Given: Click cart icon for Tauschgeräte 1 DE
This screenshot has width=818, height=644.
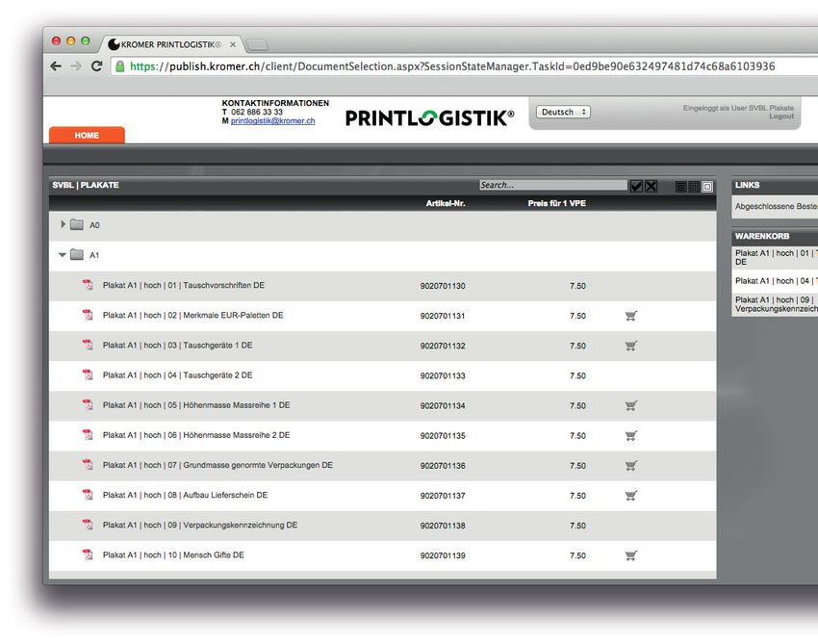Looking at the screenshot, I should coord(631,346).
